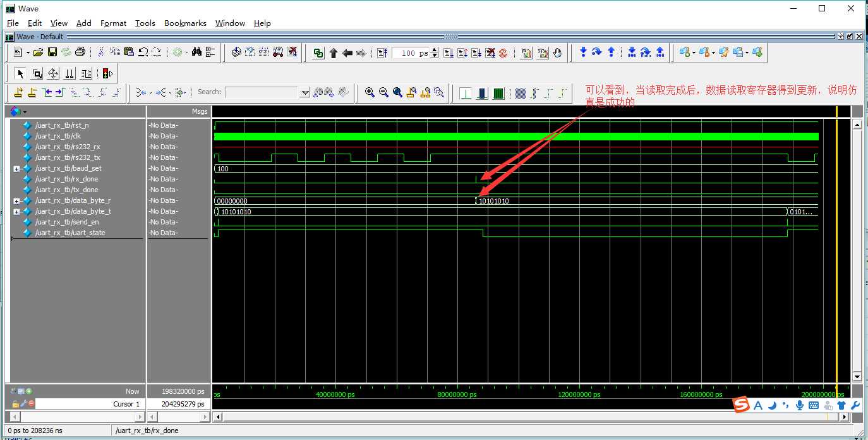Open the Tools menu
Viewport: 868px width, 440px height.
[145, 23]
